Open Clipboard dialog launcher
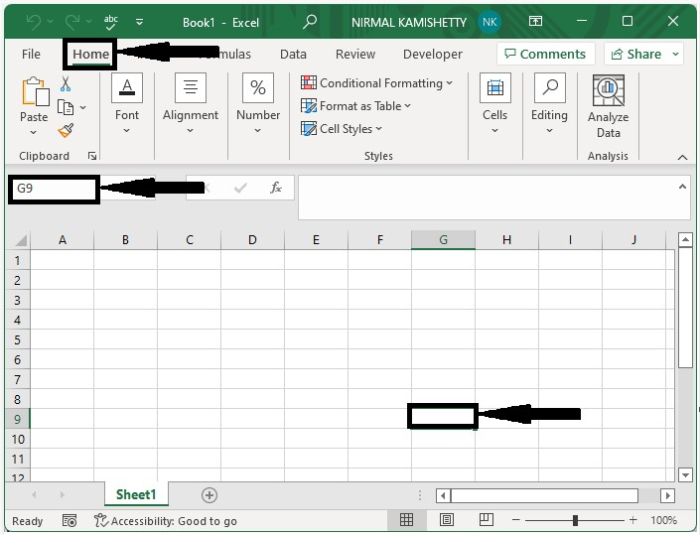Viewport: 700px width, 535px height. [x=92, y=156]
